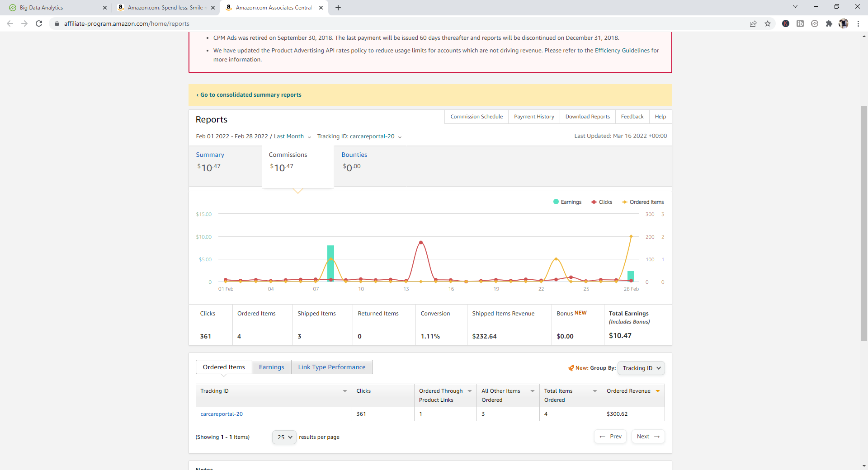Select the Ordered Items tab
The height and width of the screenshot is (470, 868).
[x=224, y=367]
